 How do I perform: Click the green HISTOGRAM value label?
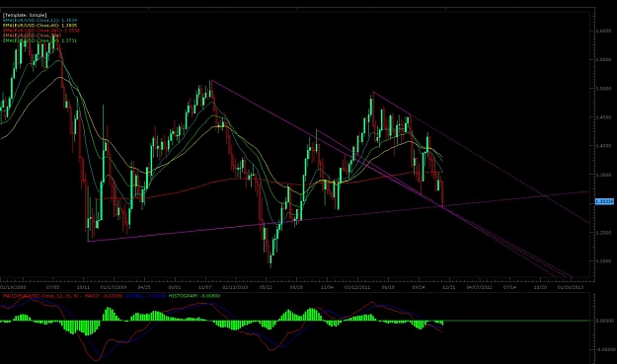(194, 296)
